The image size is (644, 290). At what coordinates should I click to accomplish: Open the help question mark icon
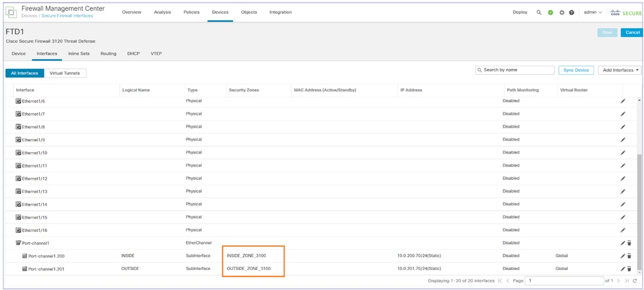click(571, 12)
